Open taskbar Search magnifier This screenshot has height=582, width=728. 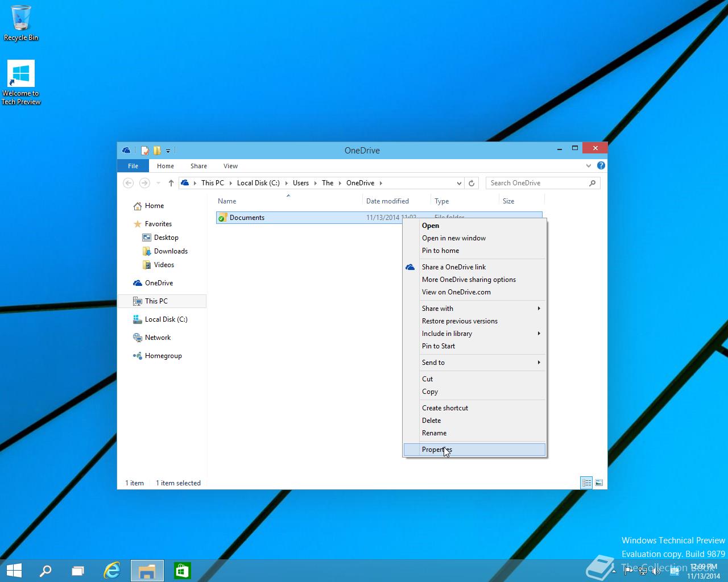click(45, 571)
